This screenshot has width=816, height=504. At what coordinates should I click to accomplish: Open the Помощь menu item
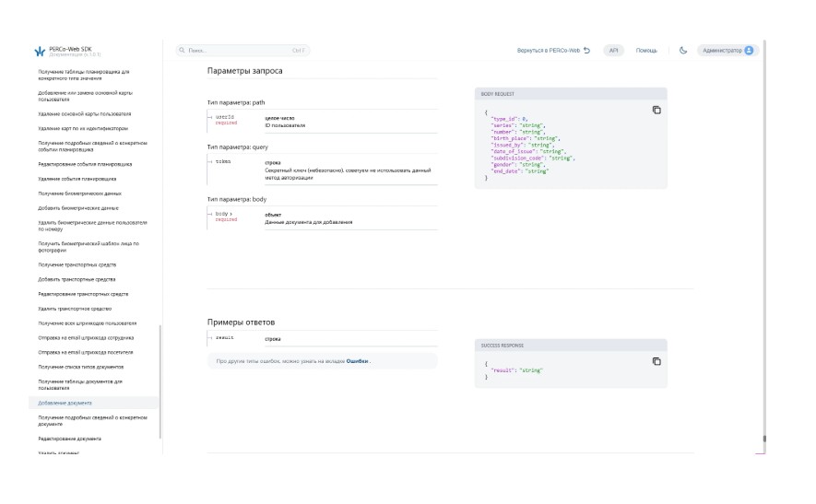tap(646, 51)
